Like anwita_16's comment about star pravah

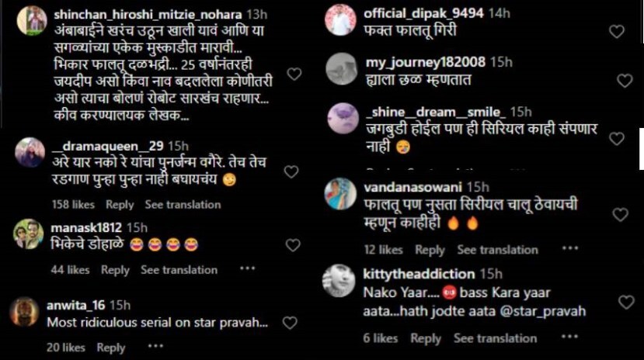(290, 323)
